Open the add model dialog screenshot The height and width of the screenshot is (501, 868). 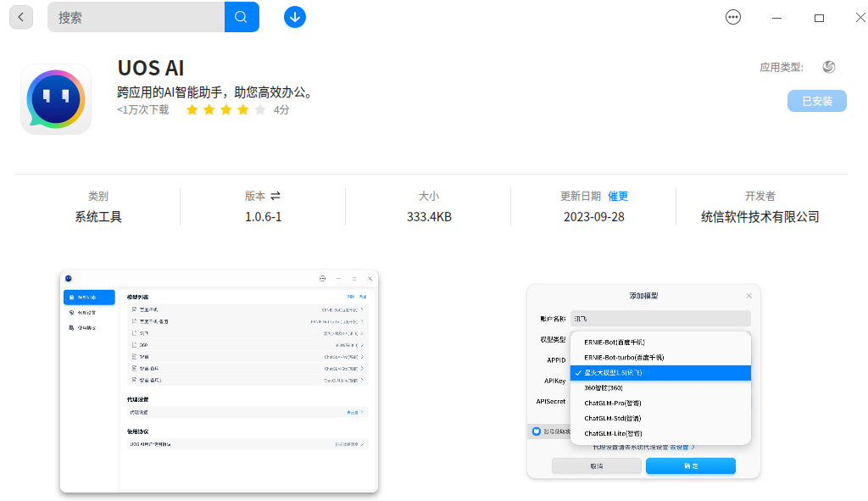click(x=643, y=381)
